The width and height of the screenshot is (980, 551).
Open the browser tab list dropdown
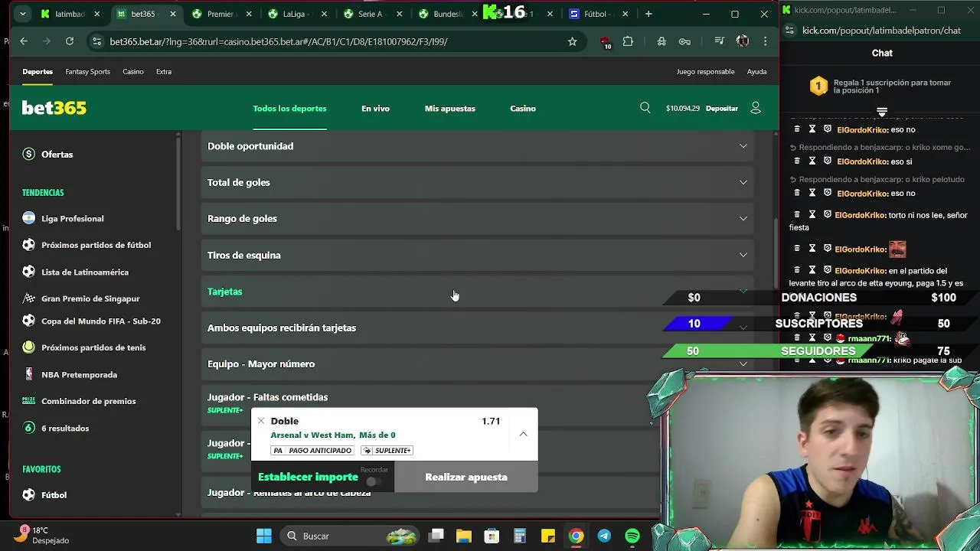[x=23, y=14]
